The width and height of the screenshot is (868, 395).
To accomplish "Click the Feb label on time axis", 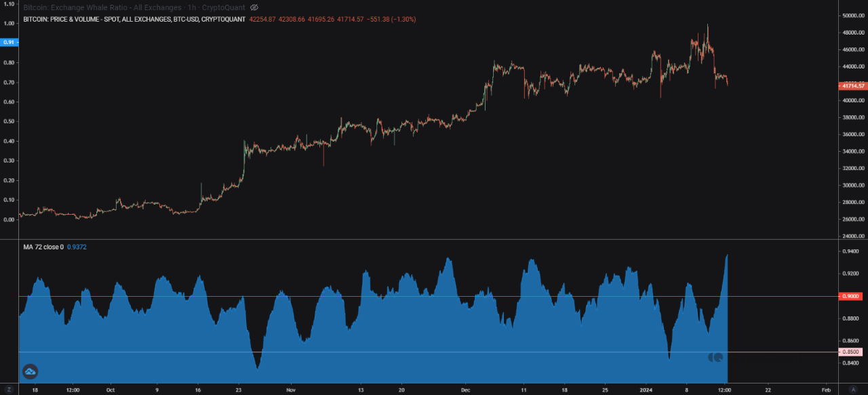I will pyautogui.click(x=825, y=390).
